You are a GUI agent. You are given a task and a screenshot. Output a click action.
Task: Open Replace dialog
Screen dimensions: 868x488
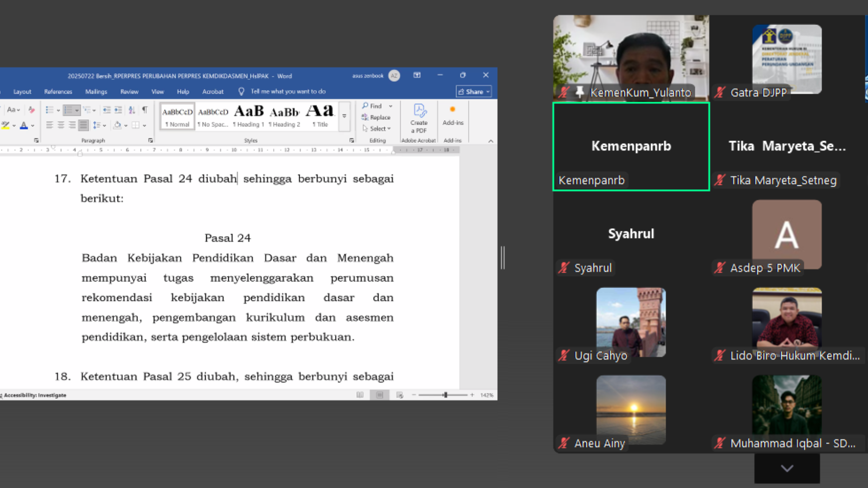click(x=376, y=117)
